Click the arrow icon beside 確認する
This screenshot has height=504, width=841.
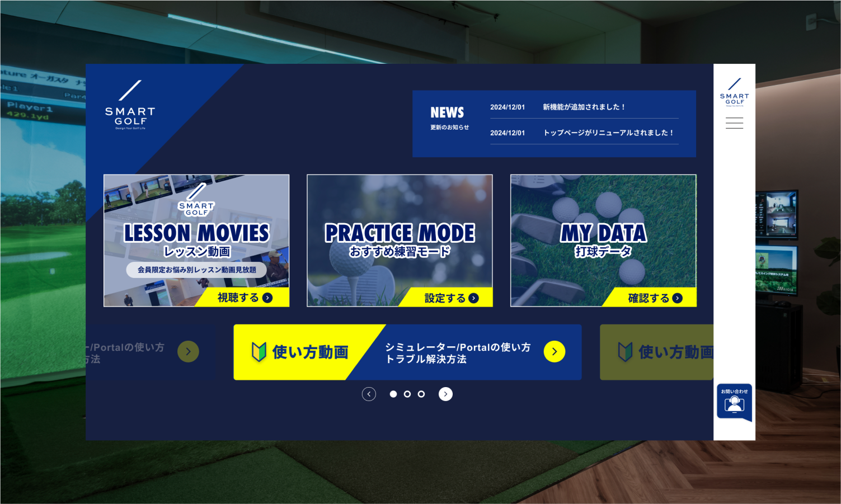[678, 298]
